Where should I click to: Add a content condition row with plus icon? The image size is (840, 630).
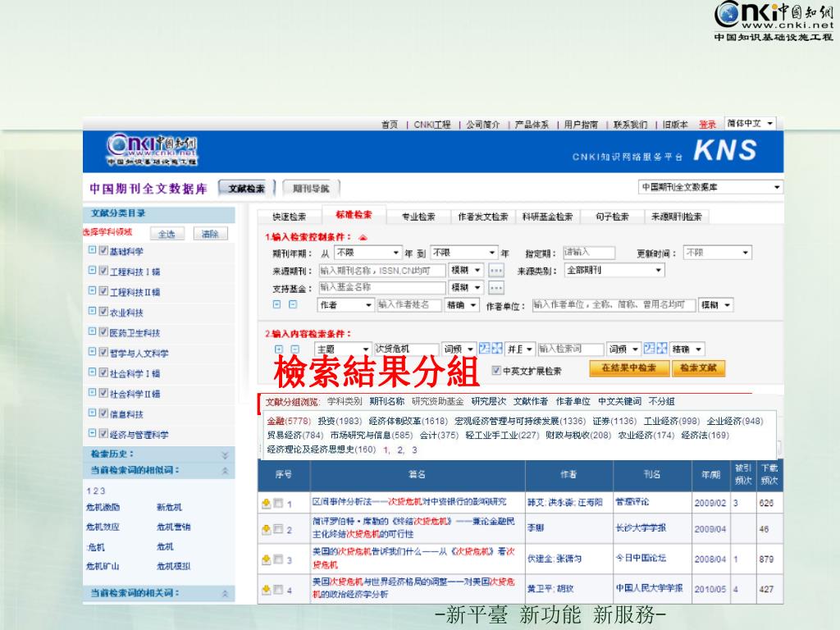coord(279,349)
